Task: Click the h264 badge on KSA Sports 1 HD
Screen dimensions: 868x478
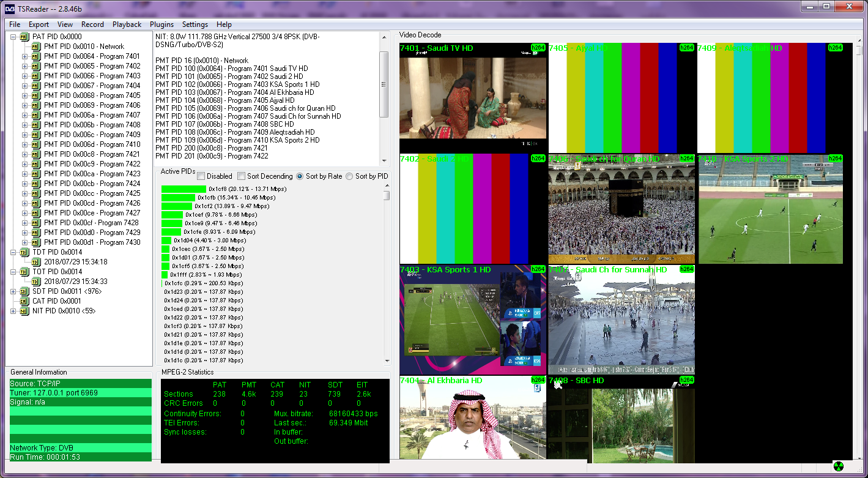Action: [x=538, y=269]
